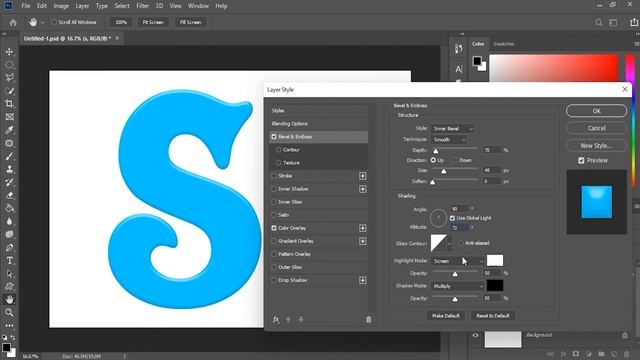This screenshot has width=640, height=360.
Task: Click the black Shadow color swatch
Action: [495, 286]
